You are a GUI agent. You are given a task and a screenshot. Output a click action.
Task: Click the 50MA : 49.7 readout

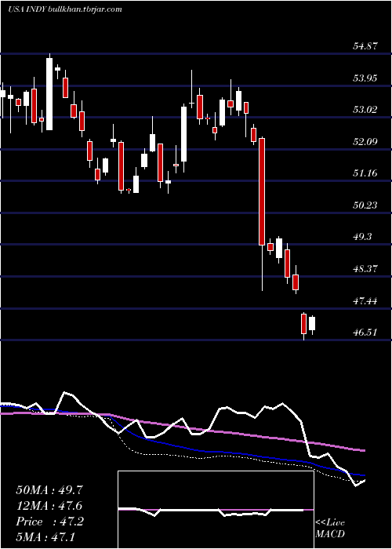(x=49, y=490)
